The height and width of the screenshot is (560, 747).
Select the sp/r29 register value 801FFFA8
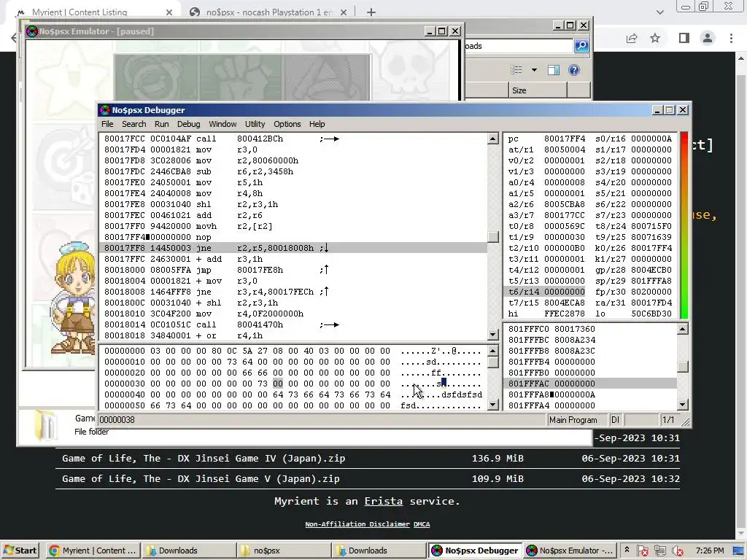pos(651,281)
